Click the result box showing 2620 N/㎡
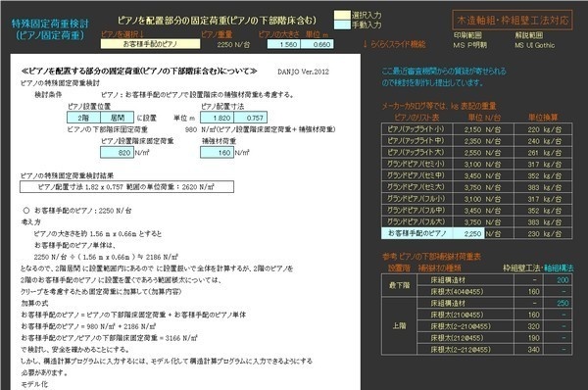Image resolution: width=588 pixels, height=390 pixels. [126, 187]
